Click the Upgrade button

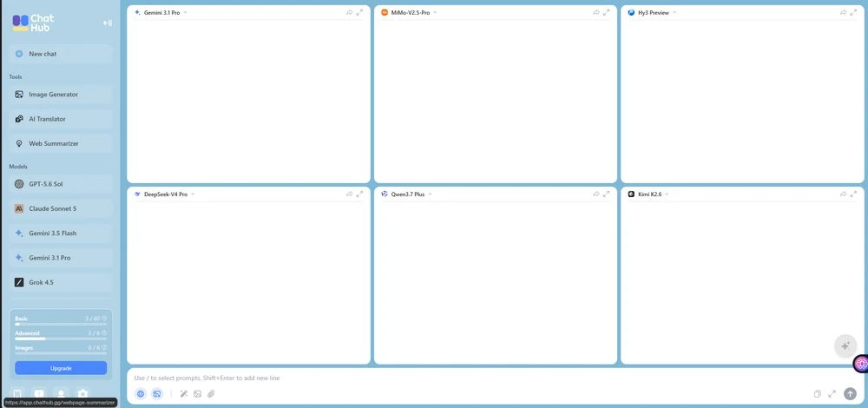(61, 368)
